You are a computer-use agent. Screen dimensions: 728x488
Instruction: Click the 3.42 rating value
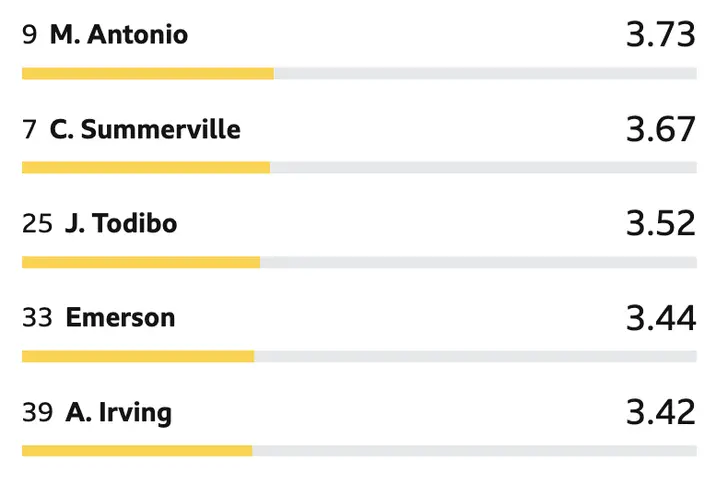pos(661,412)
